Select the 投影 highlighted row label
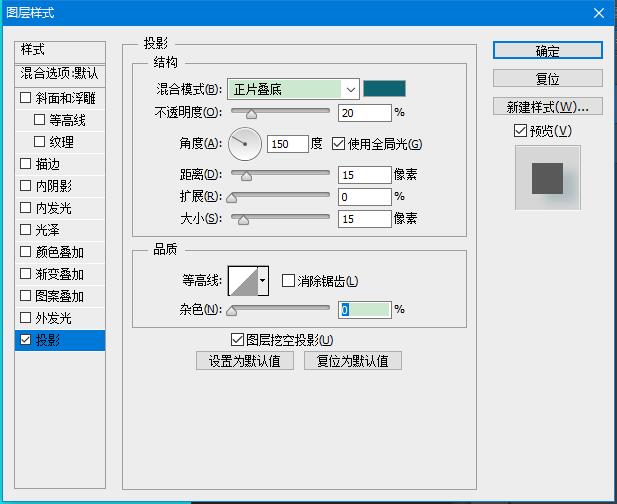The image size is (617, 504). point(48,340)
